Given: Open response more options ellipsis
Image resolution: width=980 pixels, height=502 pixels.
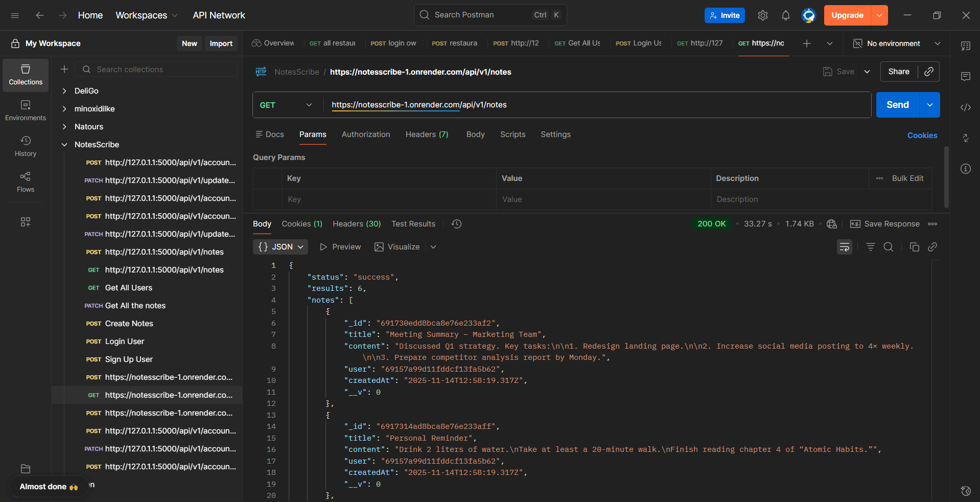Looking at the screenshot, I should click(x=932, y=224).
